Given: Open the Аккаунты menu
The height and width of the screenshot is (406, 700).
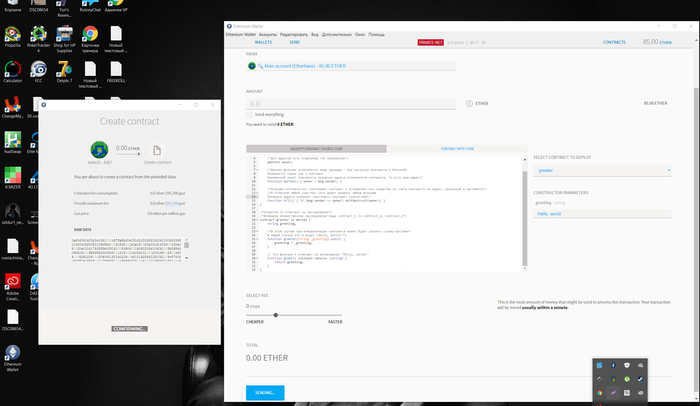Looking at the screenshot, I should (268, 34).
